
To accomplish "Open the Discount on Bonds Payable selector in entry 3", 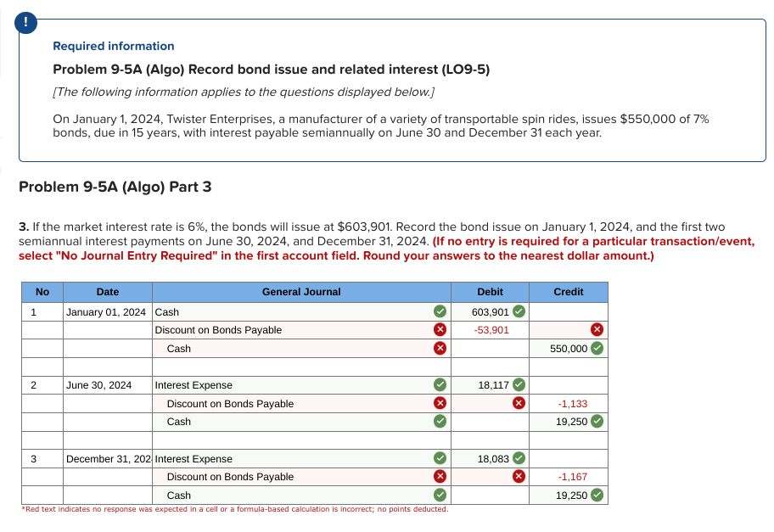I will (x=289, y=477).
